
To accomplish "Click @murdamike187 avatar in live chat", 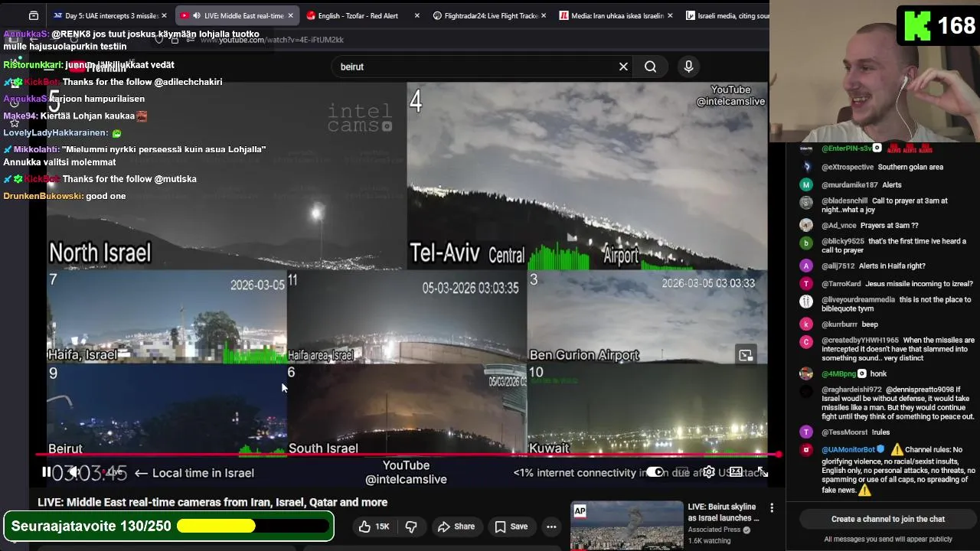I will click(x=806, y=184).
